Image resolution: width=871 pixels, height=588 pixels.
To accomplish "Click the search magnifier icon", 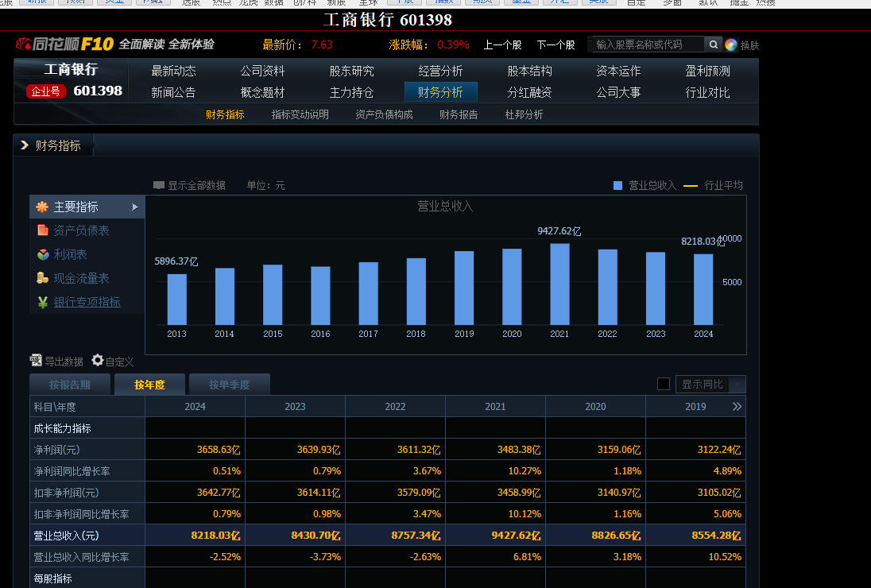I will [713, 44].
